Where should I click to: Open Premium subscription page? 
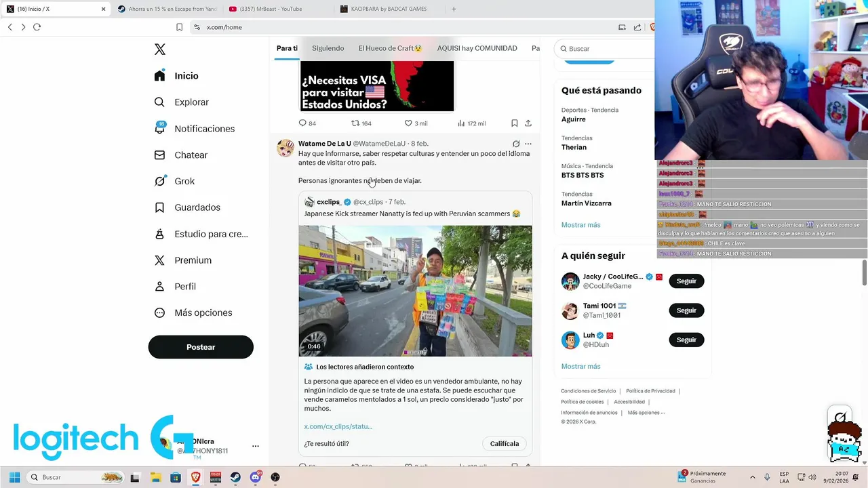182,260
